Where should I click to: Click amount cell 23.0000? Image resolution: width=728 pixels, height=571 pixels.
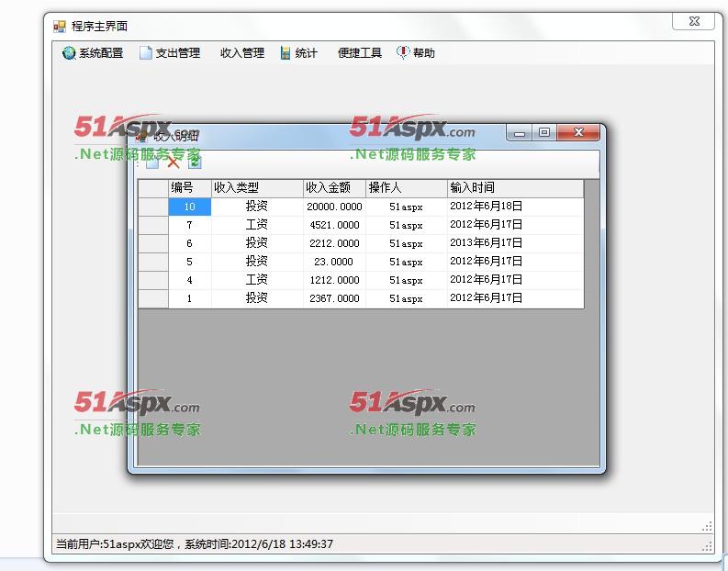(334, 262)
